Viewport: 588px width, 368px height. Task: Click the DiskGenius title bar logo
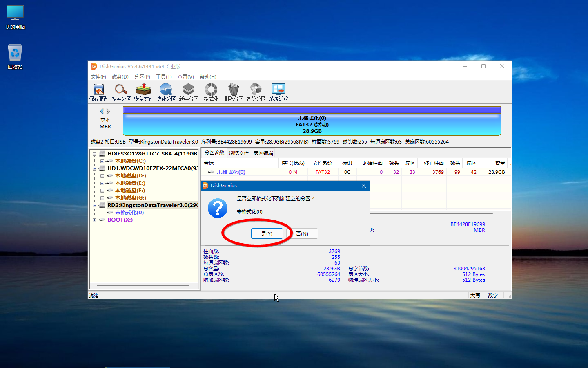[x=94, y=66]
